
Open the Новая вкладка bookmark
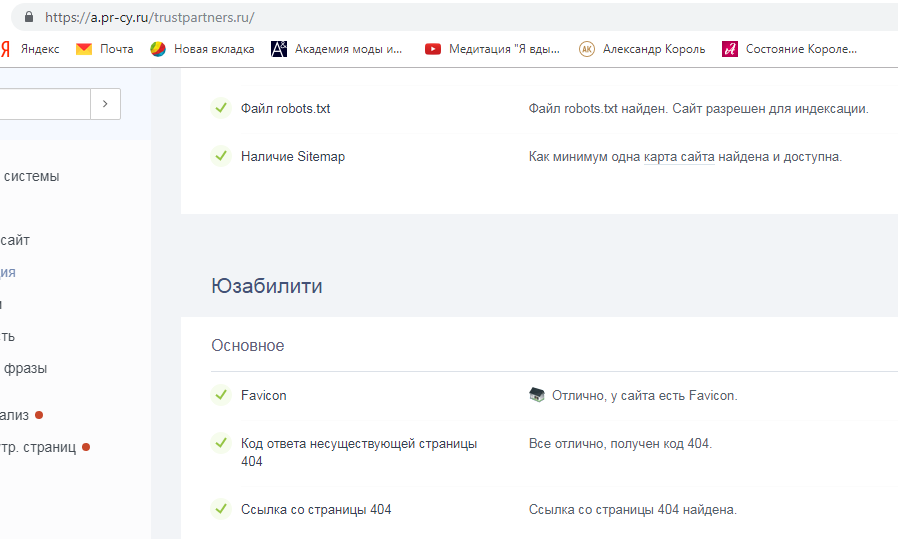203,49
